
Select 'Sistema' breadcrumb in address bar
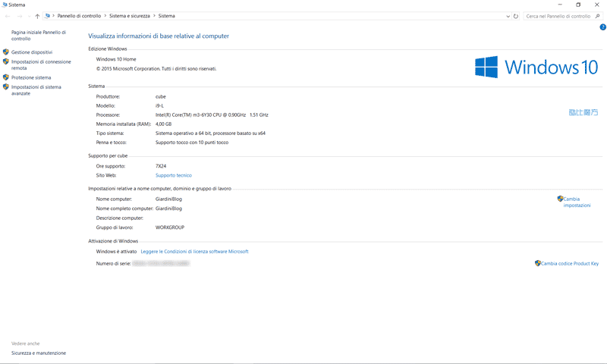[x=166, y=16]
